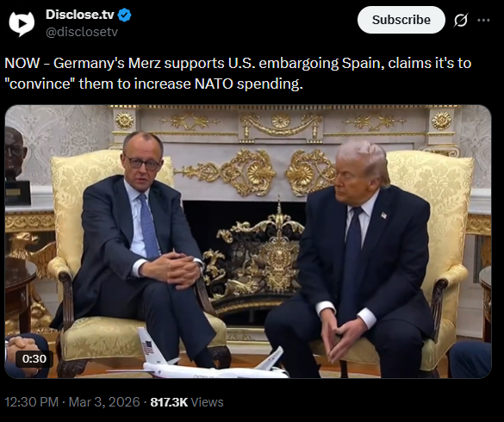Click the tweet text about Merz
This screenshot has width=504, height=422.
[x=238, y=73]
